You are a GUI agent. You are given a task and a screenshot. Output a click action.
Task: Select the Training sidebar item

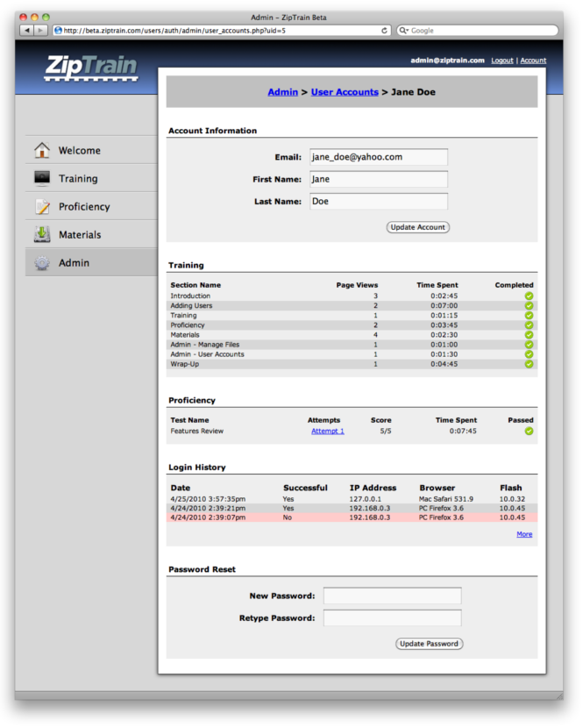tap(91, 178)
